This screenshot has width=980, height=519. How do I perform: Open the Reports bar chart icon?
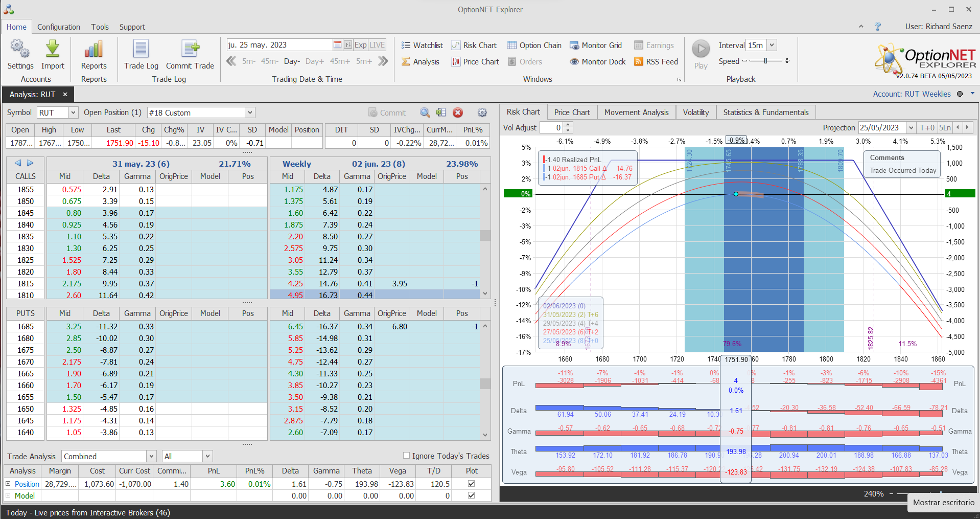click(94, 50)
